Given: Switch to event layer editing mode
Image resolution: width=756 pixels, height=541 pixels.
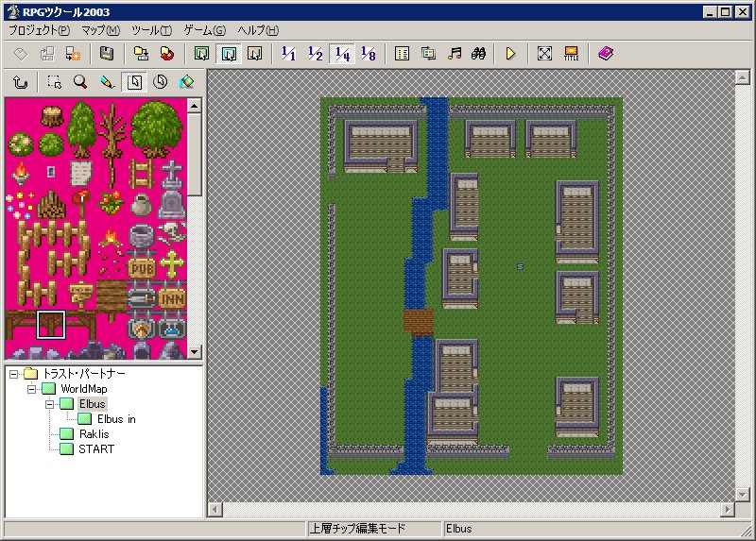Looking at the screenshot, I should click(x=254, y=54).
